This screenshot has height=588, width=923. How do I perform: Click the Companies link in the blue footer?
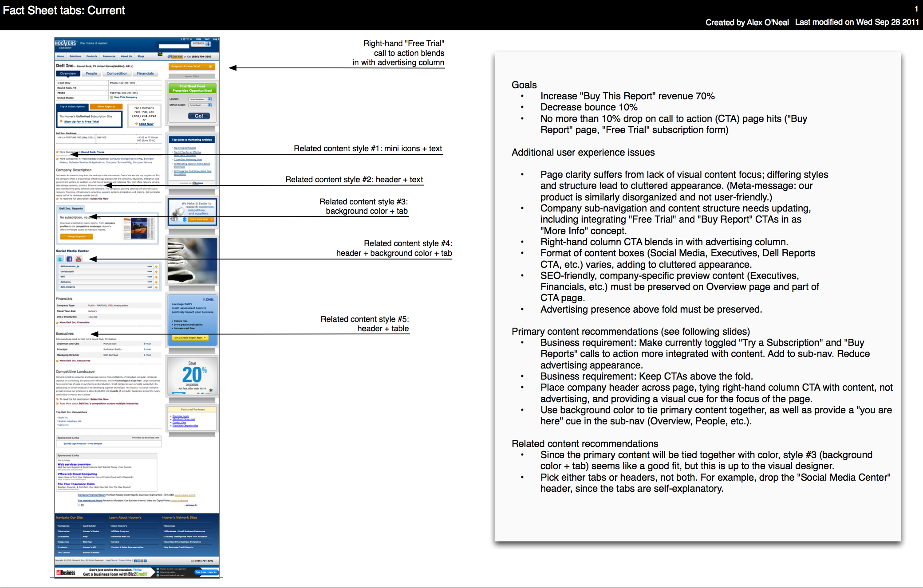coord(64,526)
